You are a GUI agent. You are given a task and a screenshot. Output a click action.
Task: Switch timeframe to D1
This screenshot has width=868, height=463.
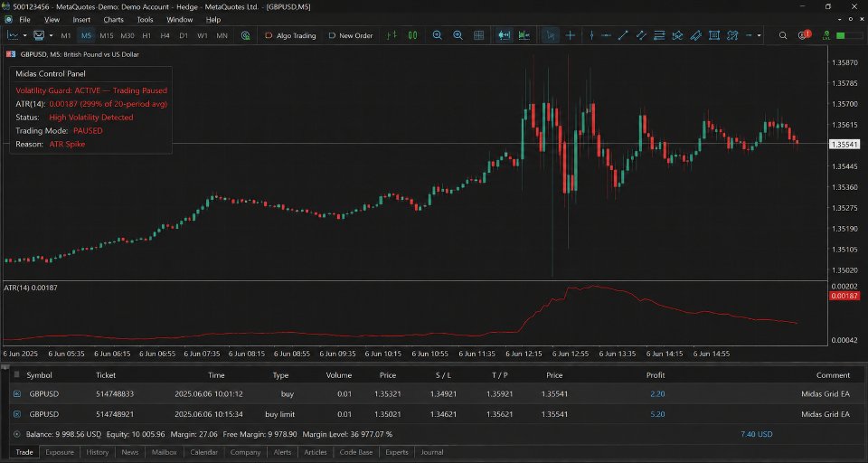[184, 35]
